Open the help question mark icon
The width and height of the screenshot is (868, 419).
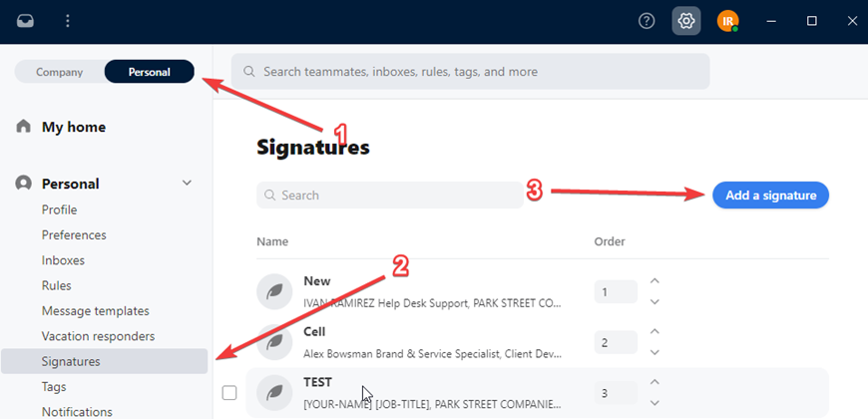(647, 21)
